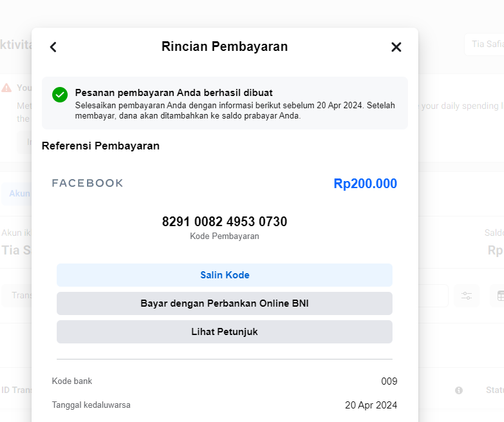This screenshot has height=422, width=504.
Task: Click the ID Trans column header
Action: pyautogui.click(x=15, y=390)
